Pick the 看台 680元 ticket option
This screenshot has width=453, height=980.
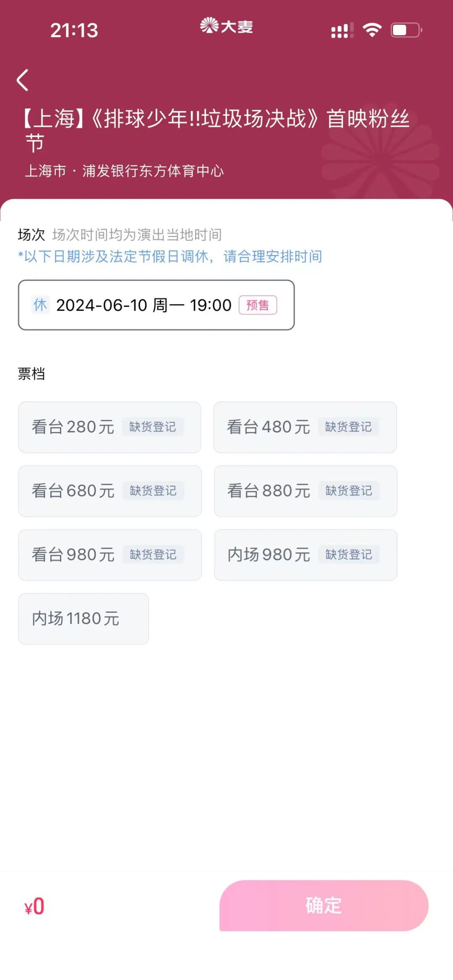73,491
